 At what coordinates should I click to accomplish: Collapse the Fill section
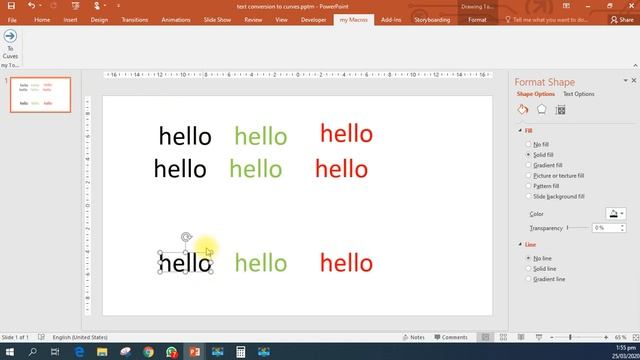[520, 131]
